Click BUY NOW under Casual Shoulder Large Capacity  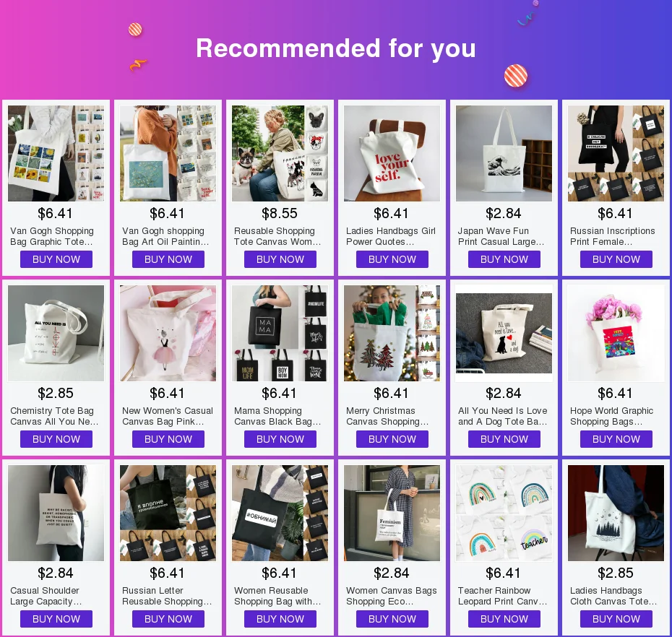point(56,619)
